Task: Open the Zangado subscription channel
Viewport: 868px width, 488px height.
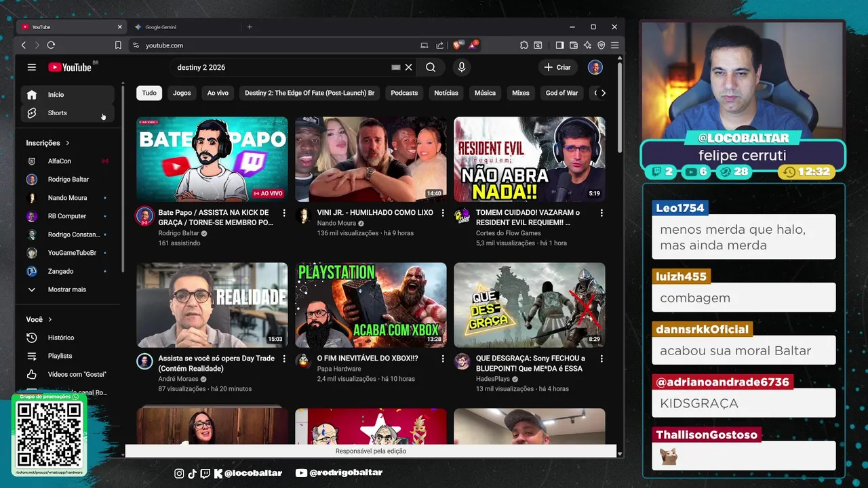Action: [67, 271]
